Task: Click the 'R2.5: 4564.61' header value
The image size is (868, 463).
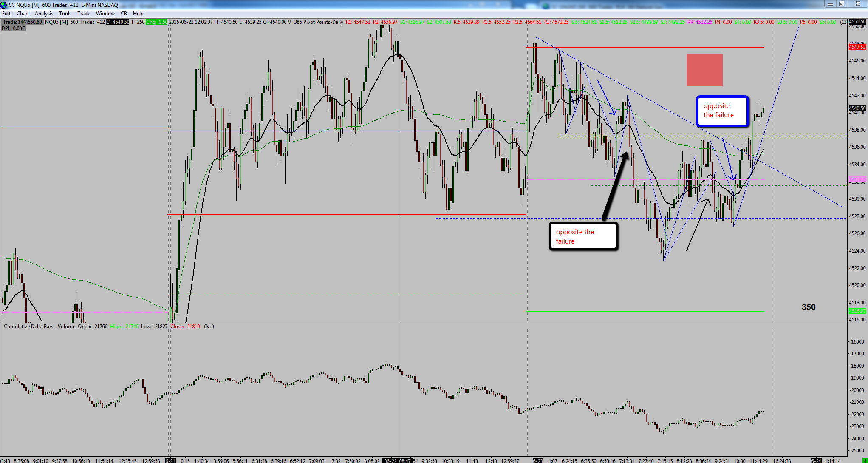Action: pyautogui.click(x=527, y=22)
